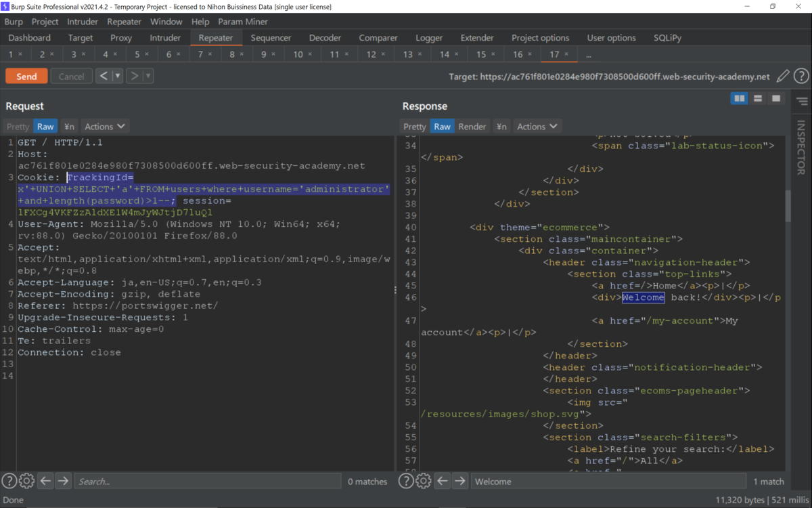The height and width of the screenshot is (508, 812).
Task: Click the Referer header line in request
Action: click(x=118, y=305)
